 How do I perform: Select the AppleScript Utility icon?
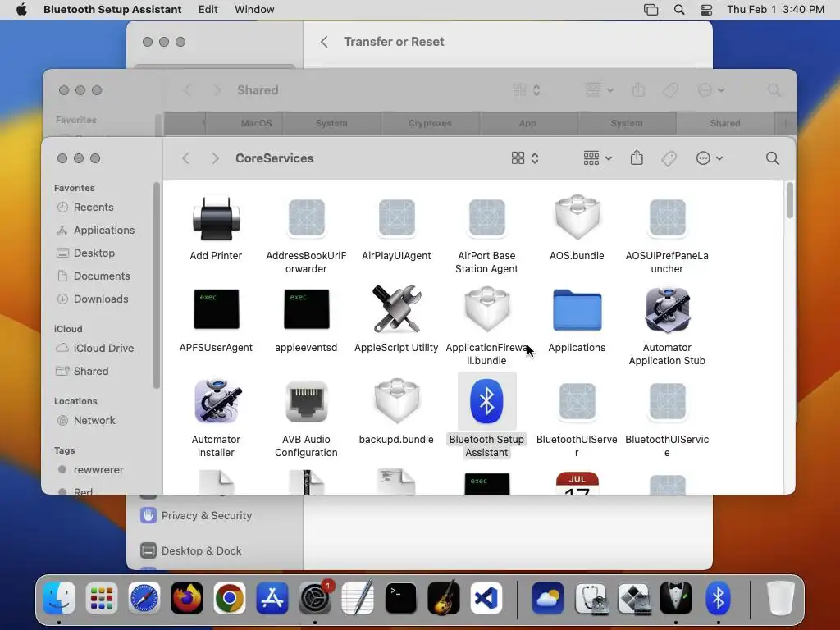396,309
